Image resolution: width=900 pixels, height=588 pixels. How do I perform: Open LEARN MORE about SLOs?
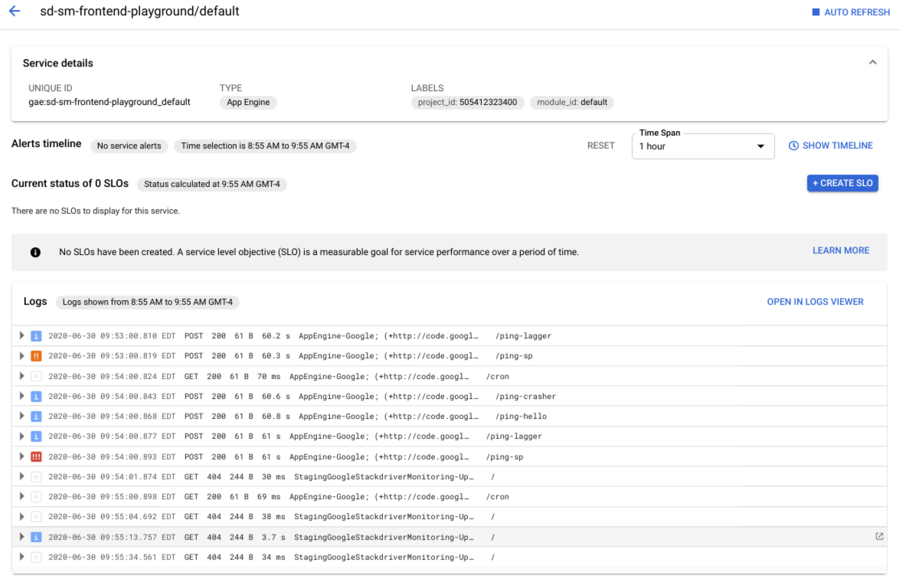840,250
